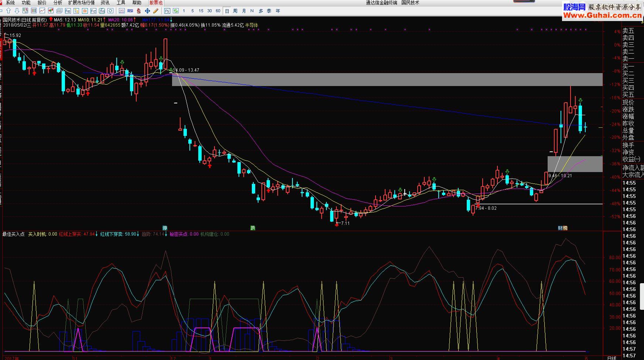This screenshot has height=360, width=644.
Task: Switch to 30-minute period
Action: point(209,11)
